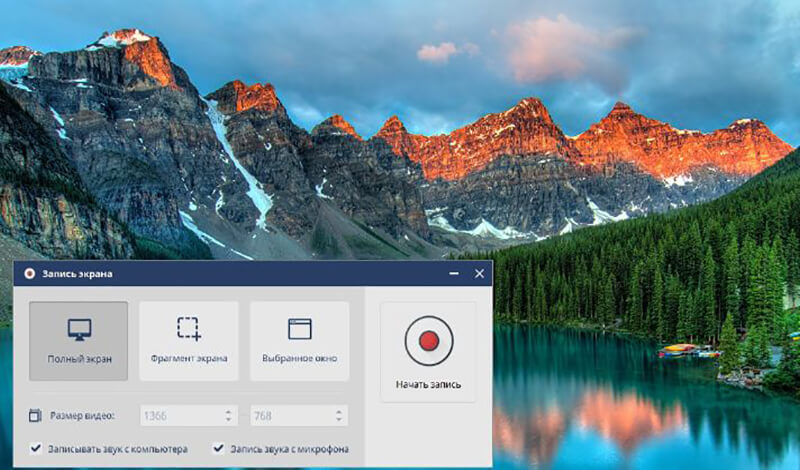Viewport: 800px width, 470px height.
Task: Decrease video height with down arrow
Action: pos(339,420)
